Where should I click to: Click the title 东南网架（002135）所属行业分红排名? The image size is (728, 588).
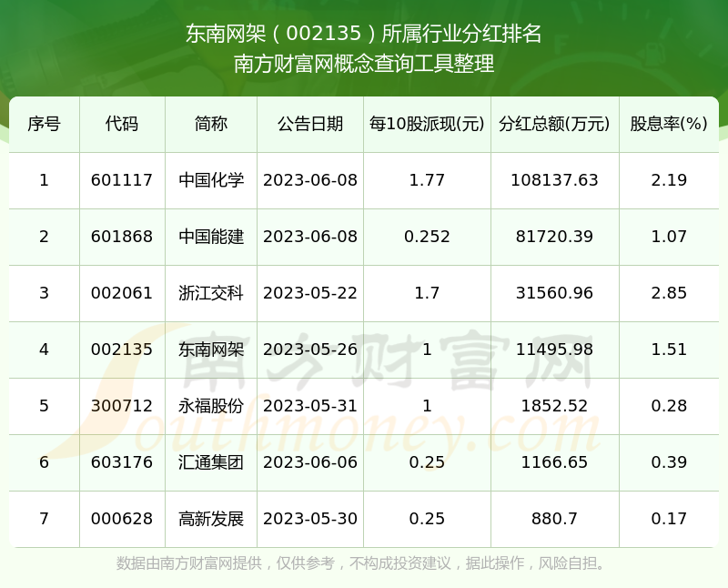[363, 34]
